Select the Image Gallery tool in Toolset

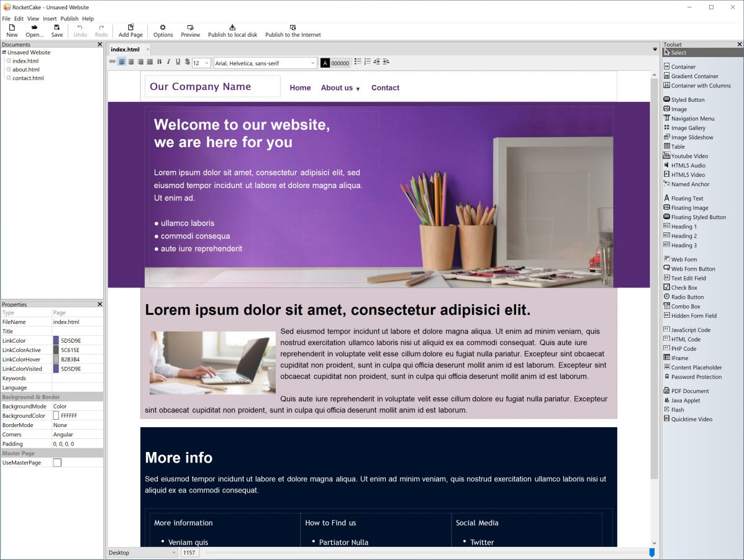pyautogui.click(x=687, y=128)
